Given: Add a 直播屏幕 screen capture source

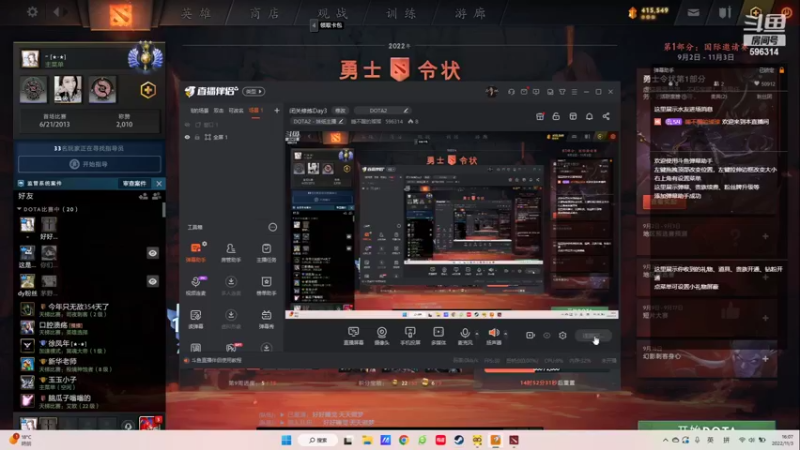Looking at the screenshot, I should pyautogui.click(x=353, y=336).
